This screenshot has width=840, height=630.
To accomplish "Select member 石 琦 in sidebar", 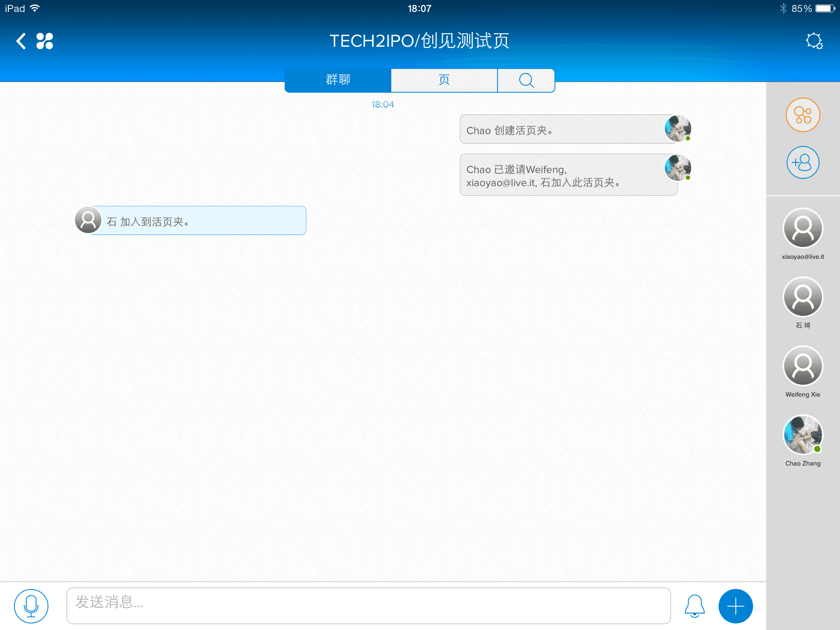I will point(803,297).
